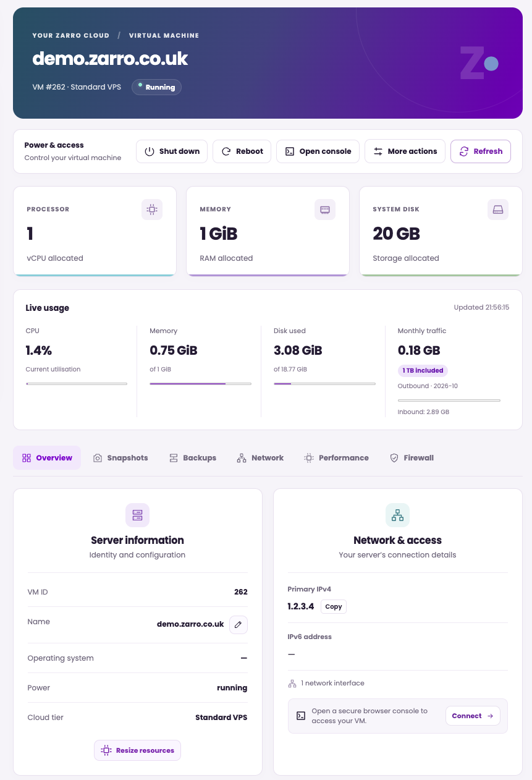The width and height of the screenshot is (532, 780).
Task: Click the IP address '1.2.3.4'
Action: (x=301, y=607)
